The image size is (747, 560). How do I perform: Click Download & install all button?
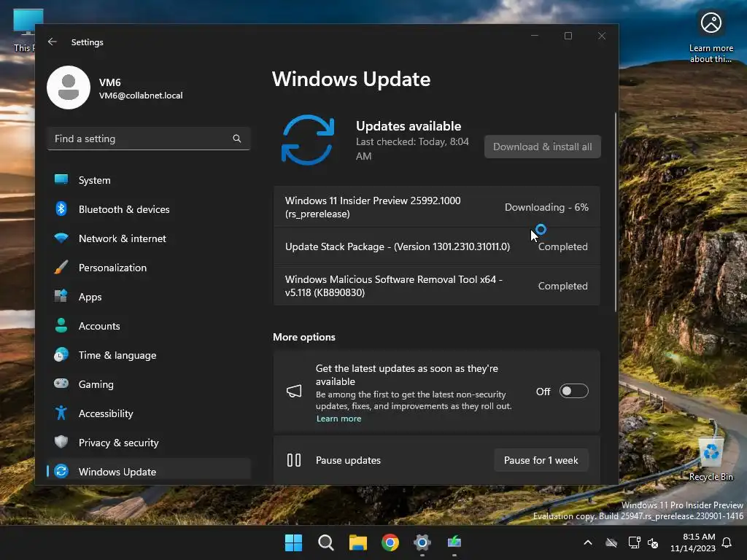point(543,147)
